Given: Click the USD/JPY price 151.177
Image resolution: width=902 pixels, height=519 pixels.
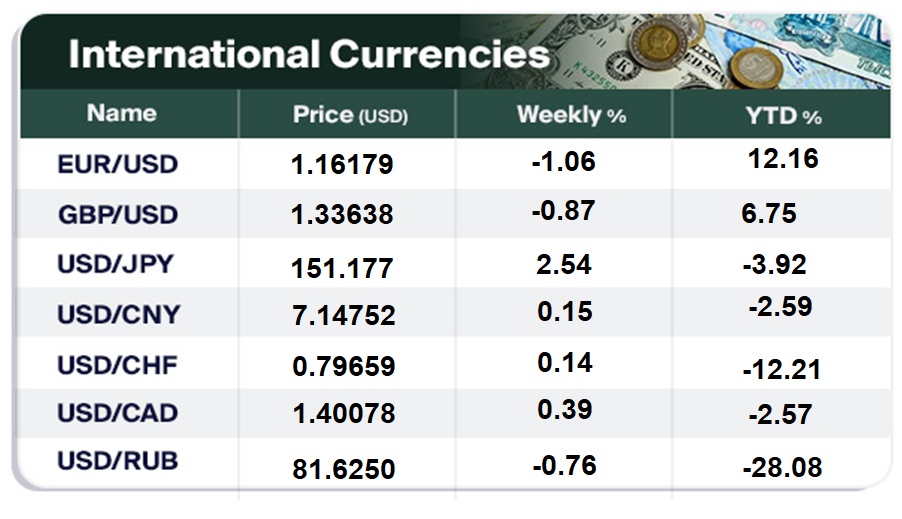Looking at the screenshot, I should (342, 268).
